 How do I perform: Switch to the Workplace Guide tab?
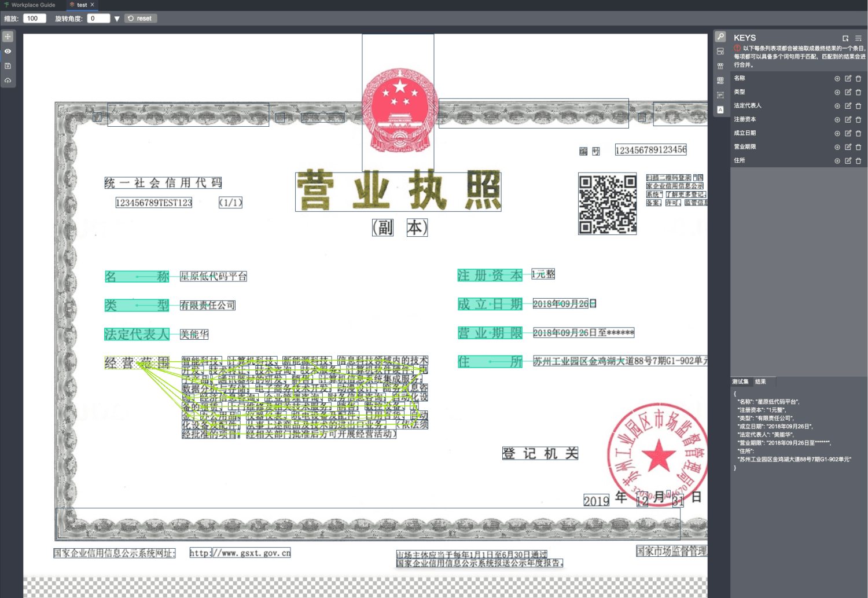coord(30,5)
